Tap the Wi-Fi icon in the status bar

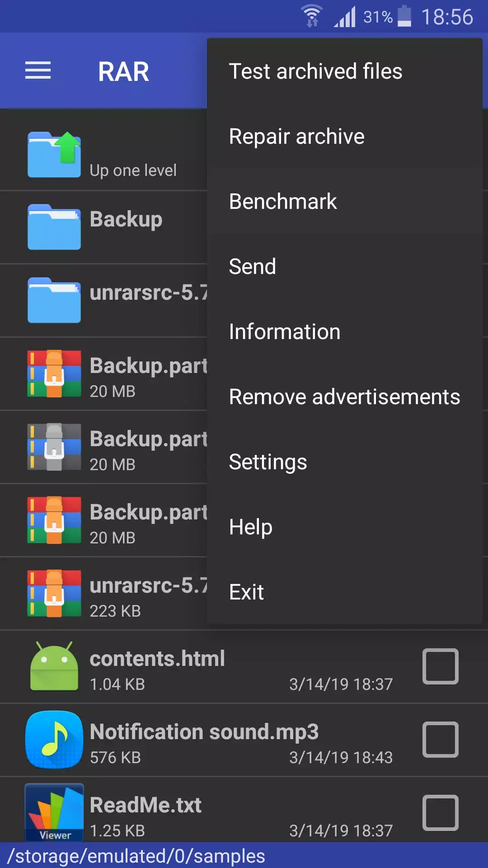click(311, 14)
